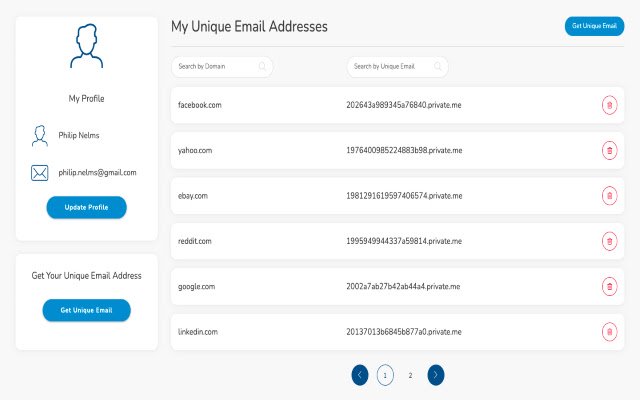Screen dimensions: 640x400
Task: Select the linkedin.com domain text
Action: coord(198,331)
